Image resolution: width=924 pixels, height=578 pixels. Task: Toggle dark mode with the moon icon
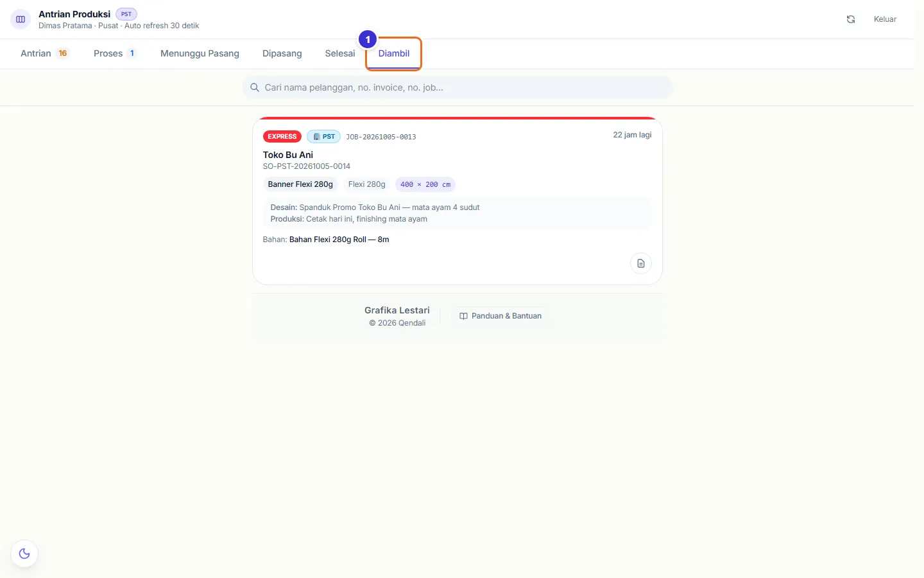point(24,554)
